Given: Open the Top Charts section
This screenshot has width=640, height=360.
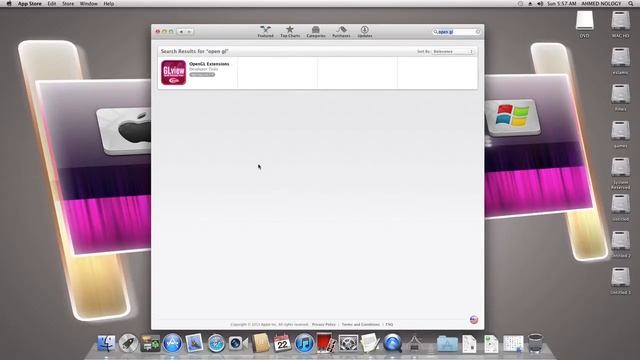Looking at the screenshot, I should pos(290,31).
